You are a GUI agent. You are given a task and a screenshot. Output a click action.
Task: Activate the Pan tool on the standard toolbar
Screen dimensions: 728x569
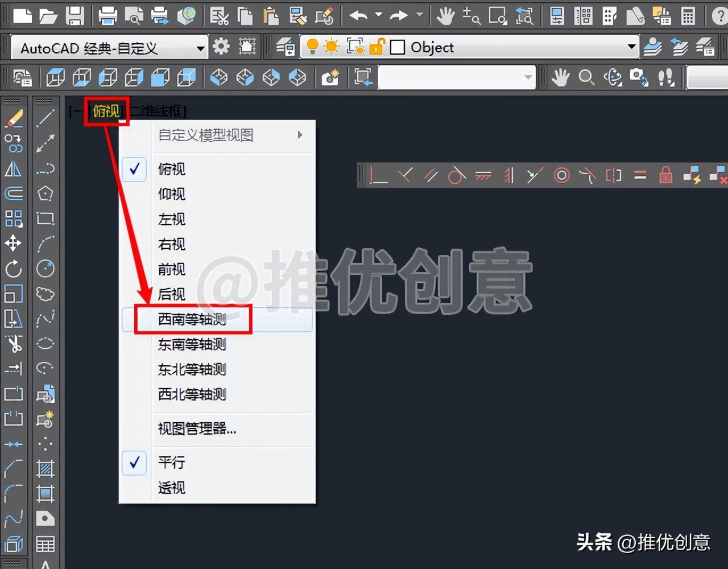click(446, 15)
